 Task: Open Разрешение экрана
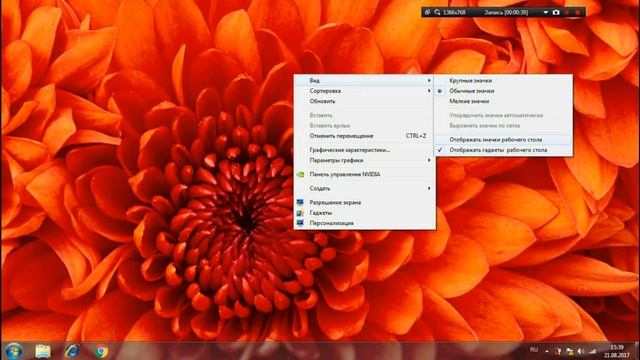(x=364, y=202)
